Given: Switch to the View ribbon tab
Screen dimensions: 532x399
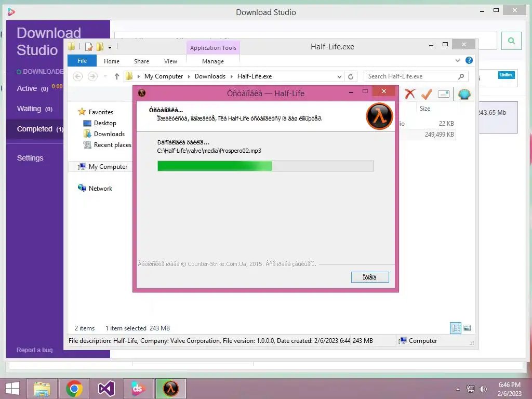Looking at the screenshot, I should point(170,61).
